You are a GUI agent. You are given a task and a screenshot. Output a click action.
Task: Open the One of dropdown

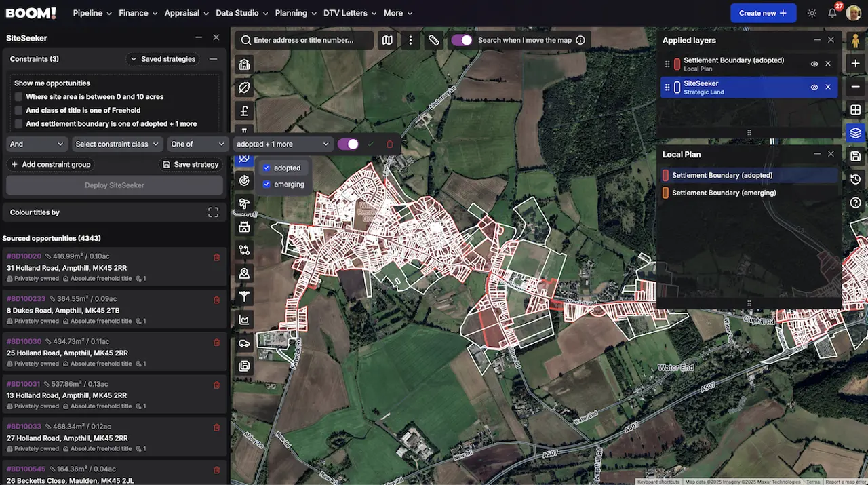[197, 144]
